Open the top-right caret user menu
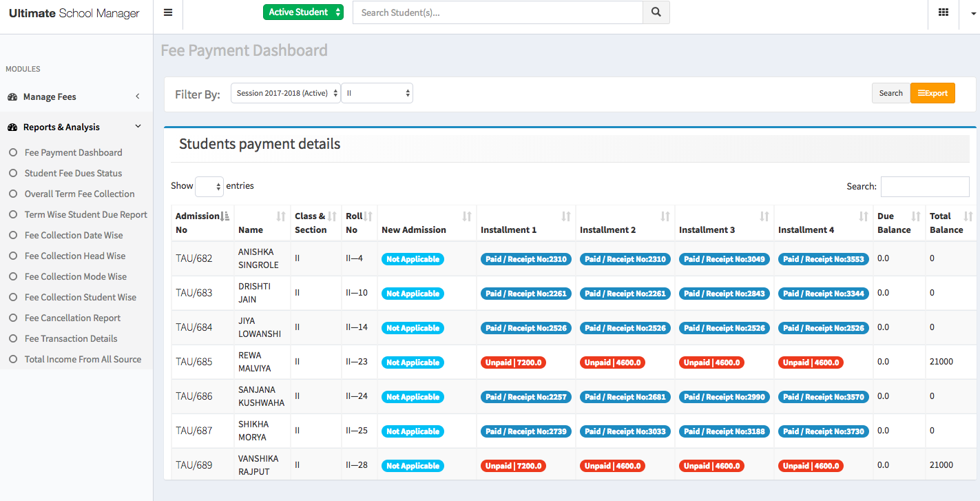This screenshot has height=501, width=980. coord(974,13)
